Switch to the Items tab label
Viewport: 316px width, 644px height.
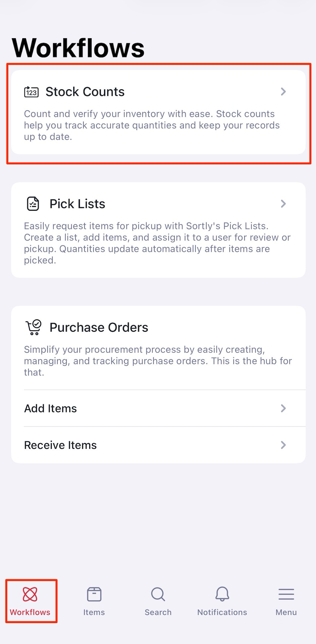tap(94, 612)
